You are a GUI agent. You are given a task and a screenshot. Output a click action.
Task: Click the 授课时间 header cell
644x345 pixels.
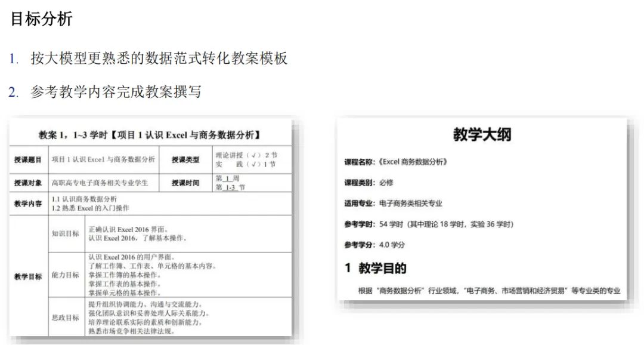(185, 183)
